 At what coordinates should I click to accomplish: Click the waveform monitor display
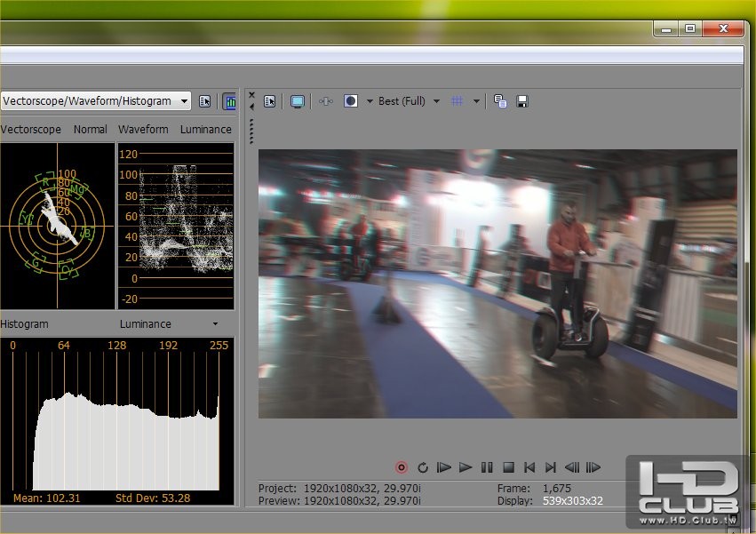(x=176, y=226)
